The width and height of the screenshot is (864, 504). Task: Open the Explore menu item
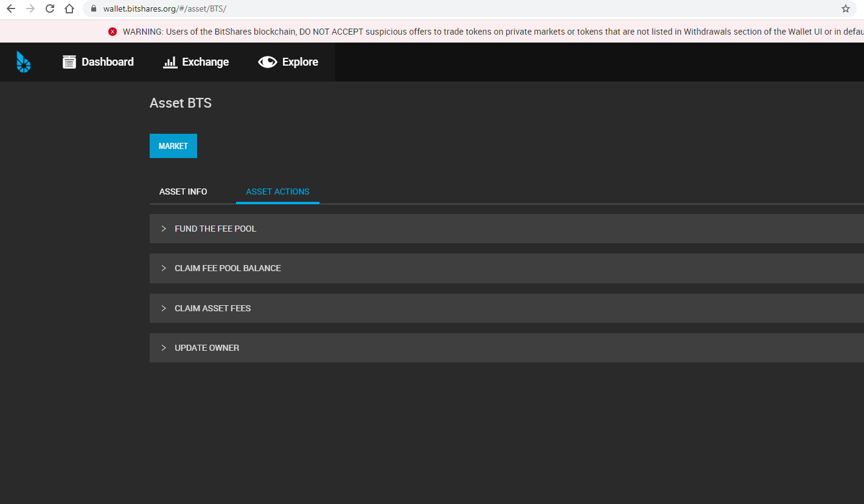(288, 62)
